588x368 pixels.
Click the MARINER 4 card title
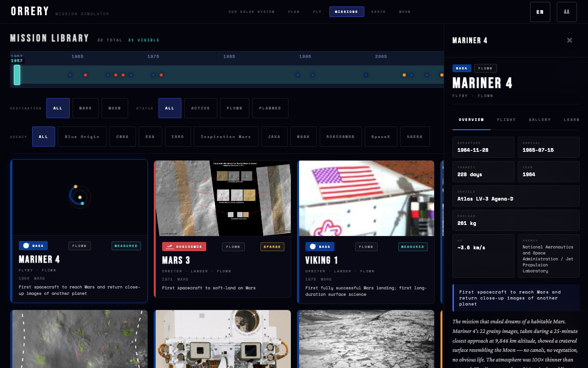pyautogui.click(x=40, y=259)
